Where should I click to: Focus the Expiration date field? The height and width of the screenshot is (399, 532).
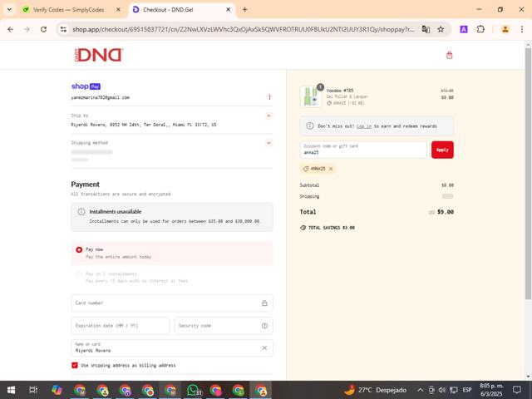click(120, 326)
